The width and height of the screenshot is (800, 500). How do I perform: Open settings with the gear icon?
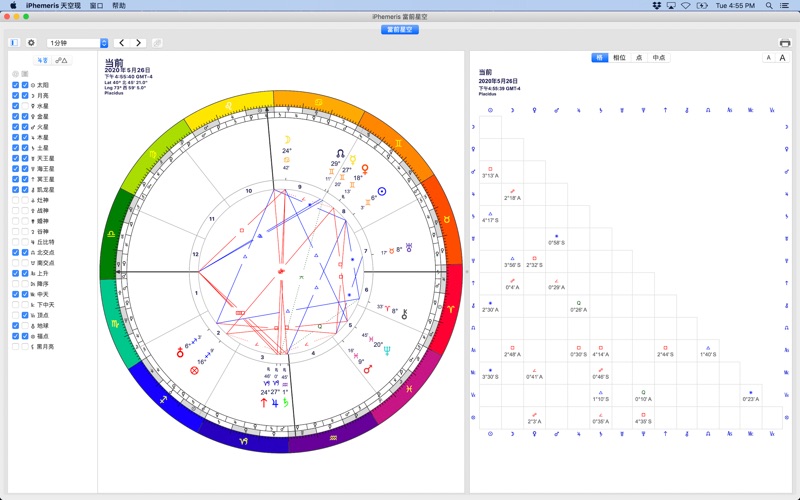[31, 43]
